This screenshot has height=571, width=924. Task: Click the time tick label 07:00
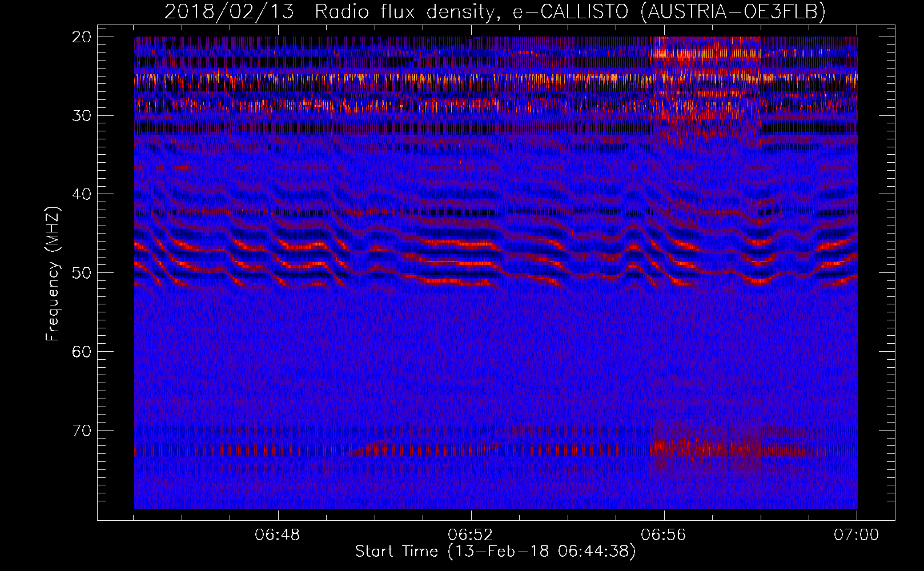(x=857, y=535)
